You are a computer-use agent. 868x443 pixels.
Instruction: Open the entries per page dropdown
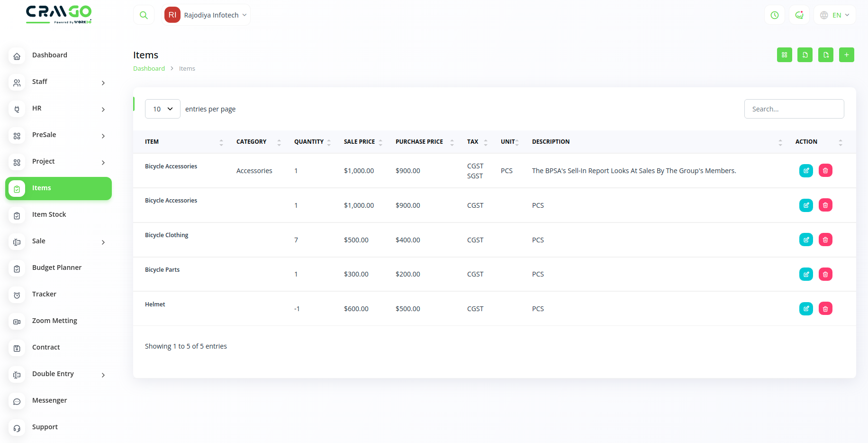(x=163, y=109)
